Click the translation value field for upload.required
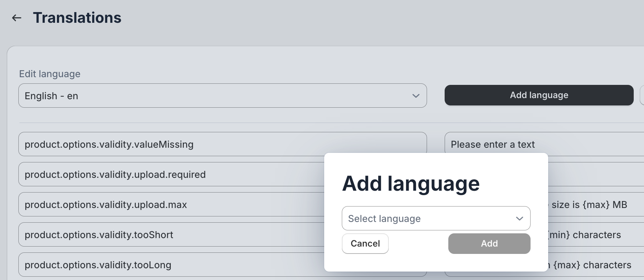The height and width of the screenshot is (280, 644). pos(595,175)
